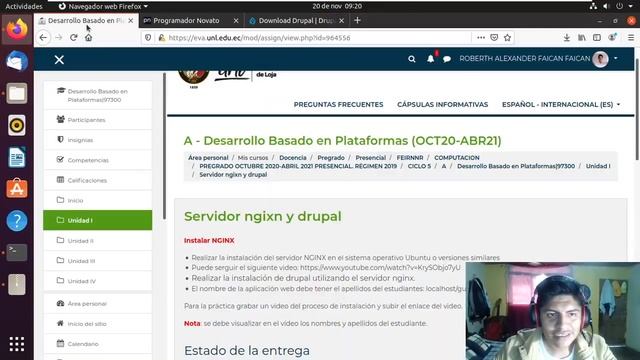Open clock calendar 20 de nov

pyautogui.click(x=337, y=6)
